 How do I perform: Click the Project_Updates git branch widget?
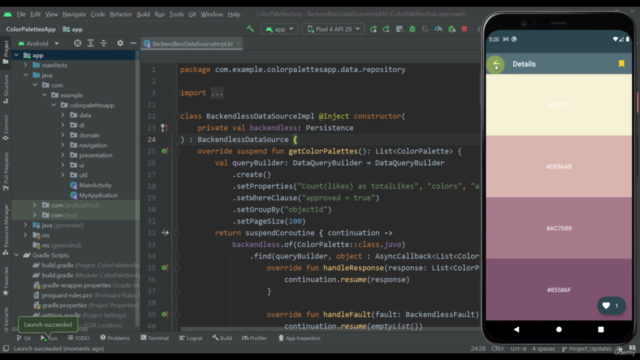point(587,349)
